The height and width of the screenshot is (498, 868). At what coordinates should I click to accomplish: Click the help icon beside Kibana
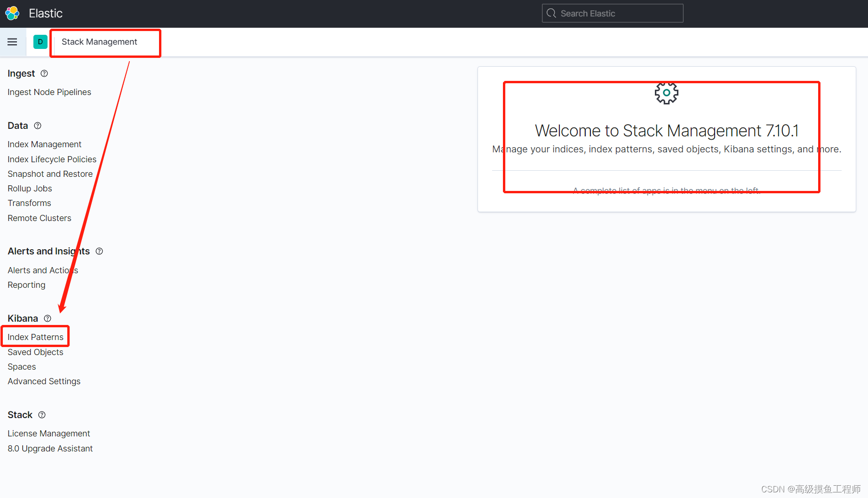[48, 318]
